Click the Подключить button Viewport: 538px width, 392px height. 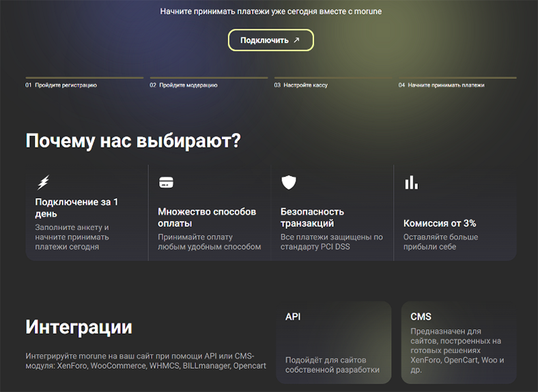click(271, 40)
